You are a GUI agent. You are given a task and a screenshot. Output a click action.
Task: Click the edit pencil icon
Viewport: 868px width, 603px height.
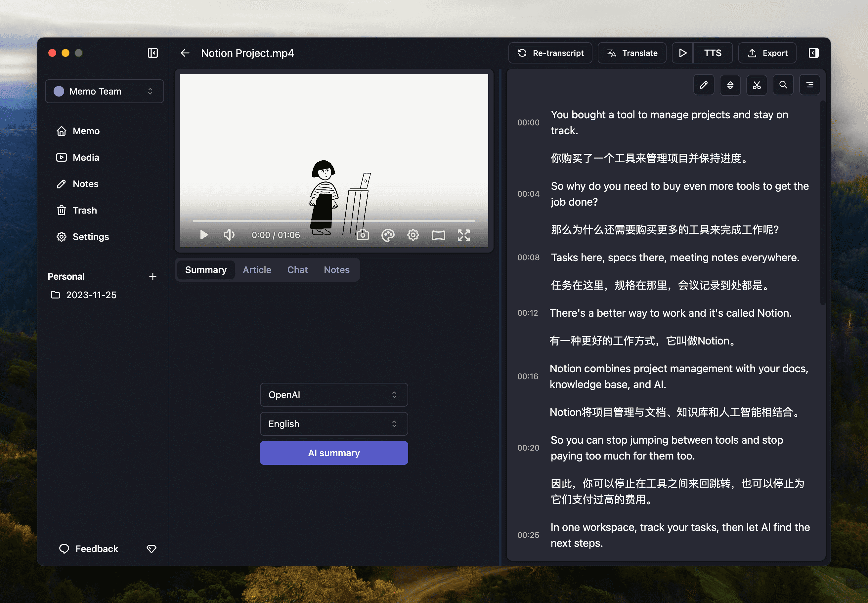705,84
